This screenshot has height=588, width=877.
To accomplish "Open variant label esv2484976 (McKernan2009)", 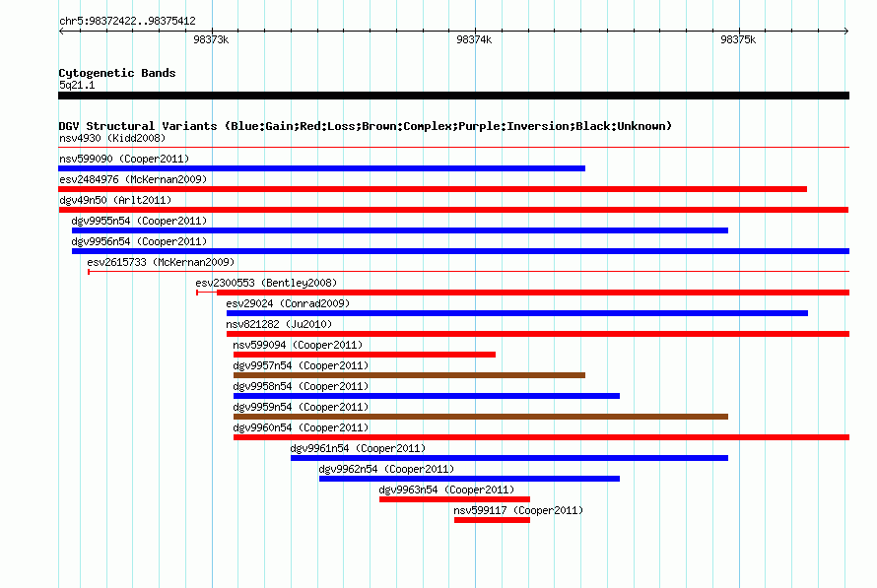I will [x=133, y=179].
